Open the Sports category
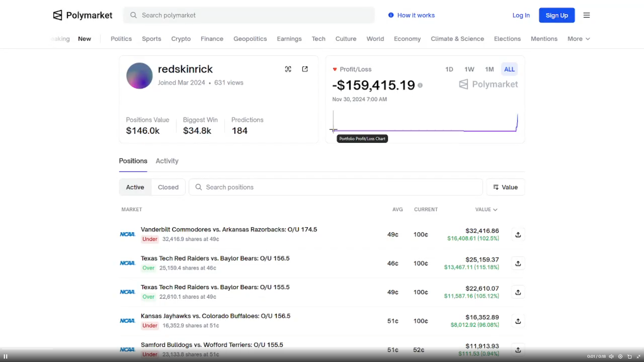Viewport: 644px width, 362px height. pyautogui.click(x=151, y=39)
